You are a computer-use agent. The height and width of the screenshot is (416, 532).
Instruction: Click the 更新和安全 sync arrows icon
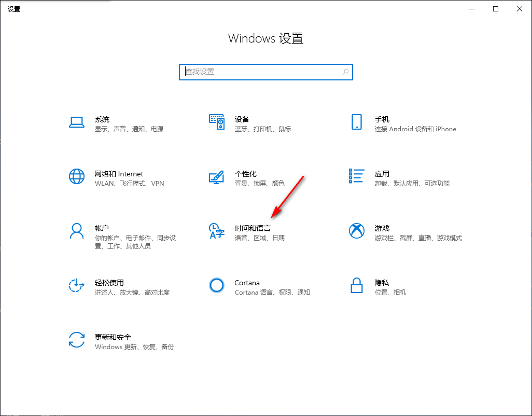pyautogui.click(x=77, y=340)
